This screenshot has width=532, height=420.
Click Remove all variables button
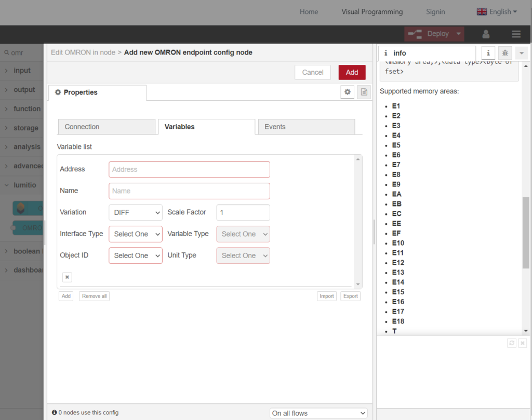coord(94,296)
